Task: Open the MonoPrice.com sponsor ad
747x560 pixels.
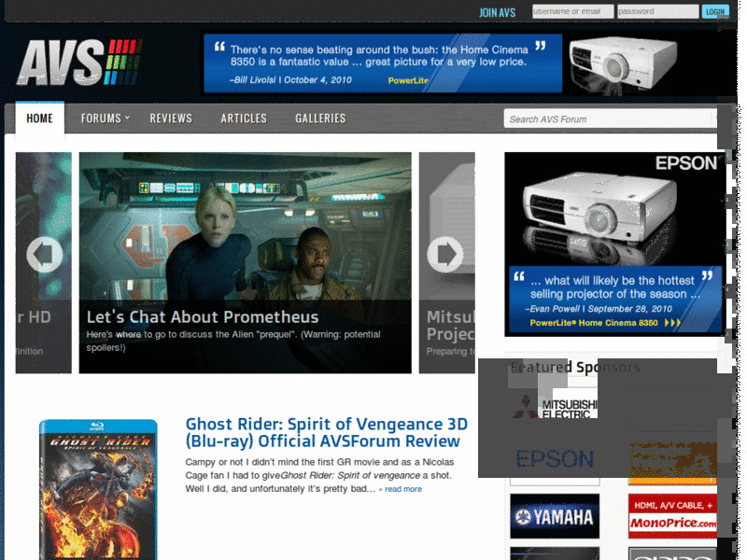Action: (672, 517)
